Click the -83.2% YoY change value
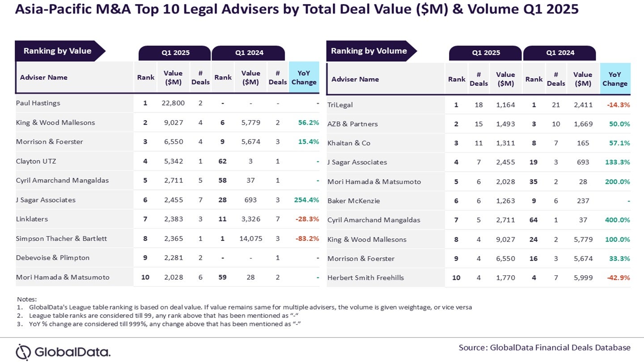 (307, 239)
